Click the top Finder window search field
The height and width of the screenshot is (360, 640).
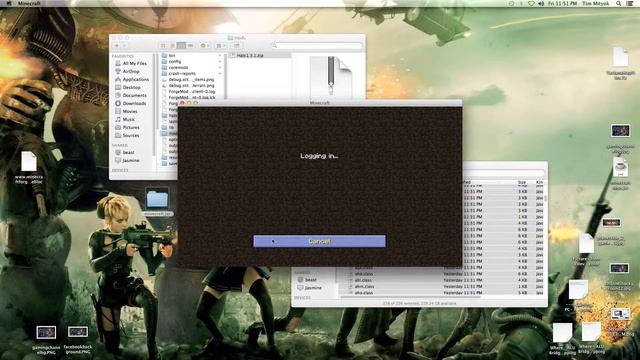click(317, 46)
